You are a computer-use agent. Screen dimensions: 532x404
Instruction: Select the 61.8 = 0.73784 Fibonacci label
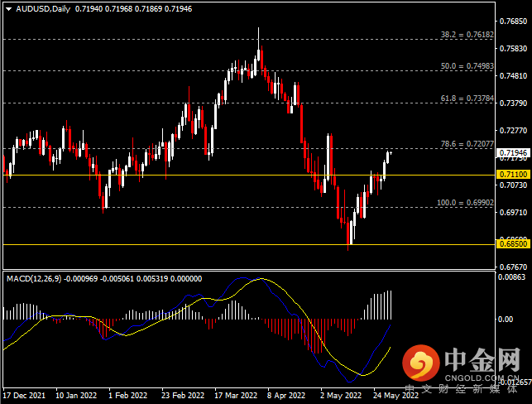pyautogui.click(x=467, y=99)
